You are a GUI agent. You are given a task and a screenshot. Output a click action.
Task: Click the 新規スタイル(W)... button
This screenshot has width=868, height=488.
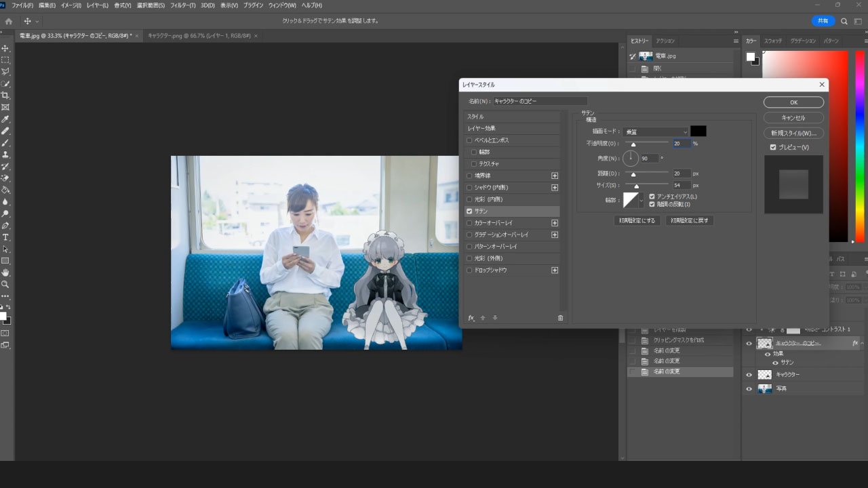(793, 134)
